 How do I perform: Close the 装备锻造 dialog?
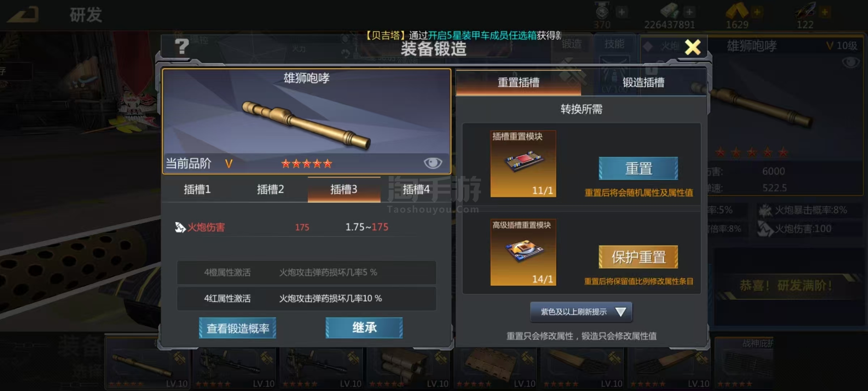693,47
